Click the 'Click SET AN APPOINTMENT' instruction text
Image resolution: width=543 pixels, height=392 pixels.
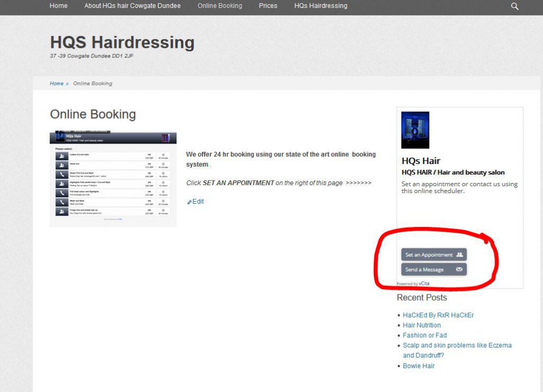[279, 183]
